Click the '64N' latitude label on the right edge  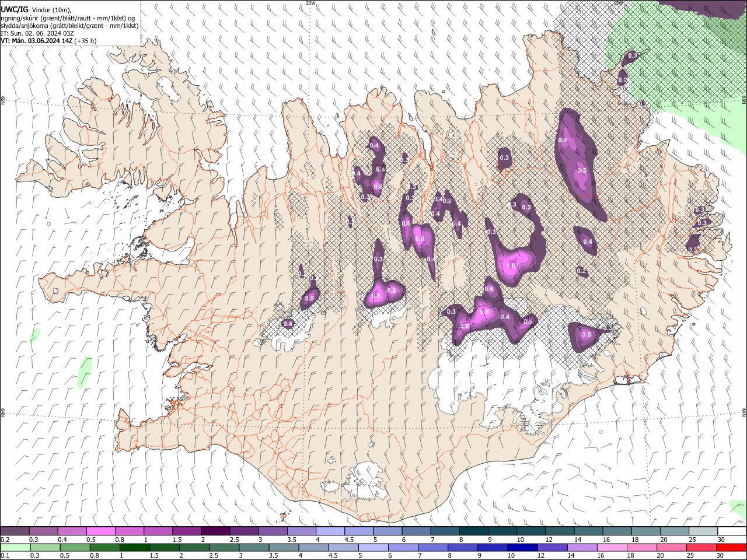[x=744, y=412]
